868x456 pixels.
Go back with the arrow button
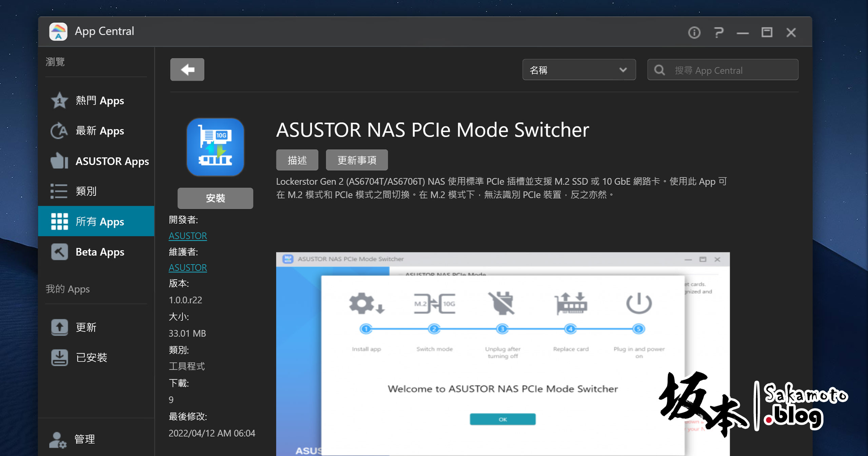pos(187,70)
